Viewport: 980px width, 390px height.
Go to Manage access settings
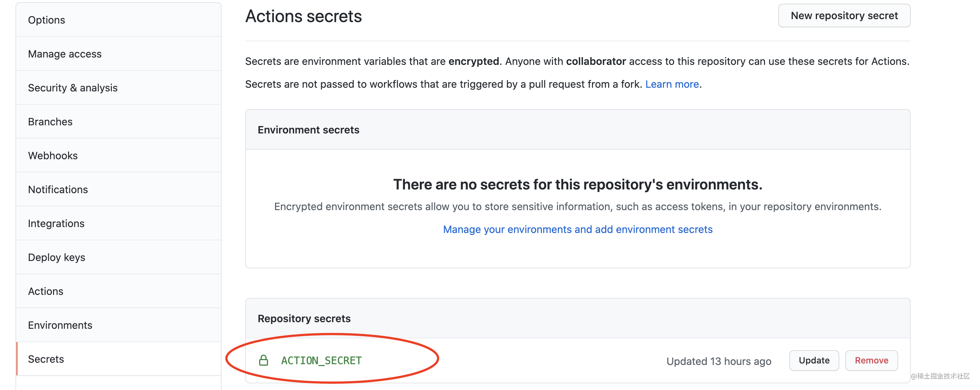119,54
